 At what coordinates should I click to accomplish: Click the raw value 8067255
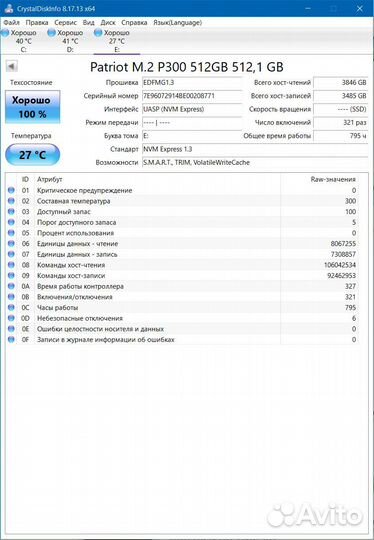[343, 244]
